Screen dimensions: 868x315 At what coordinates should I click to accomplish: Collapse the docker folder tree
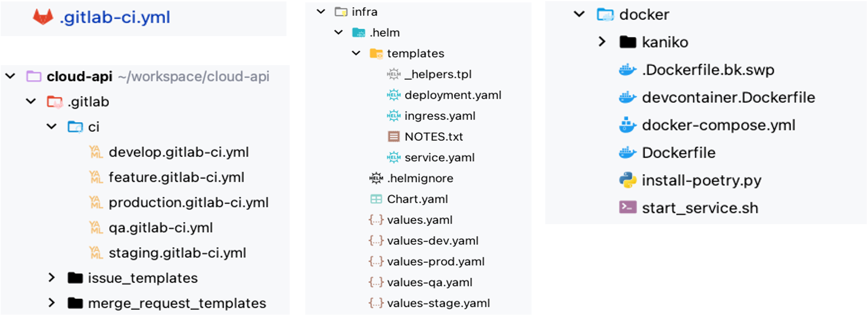coord(579,14)
